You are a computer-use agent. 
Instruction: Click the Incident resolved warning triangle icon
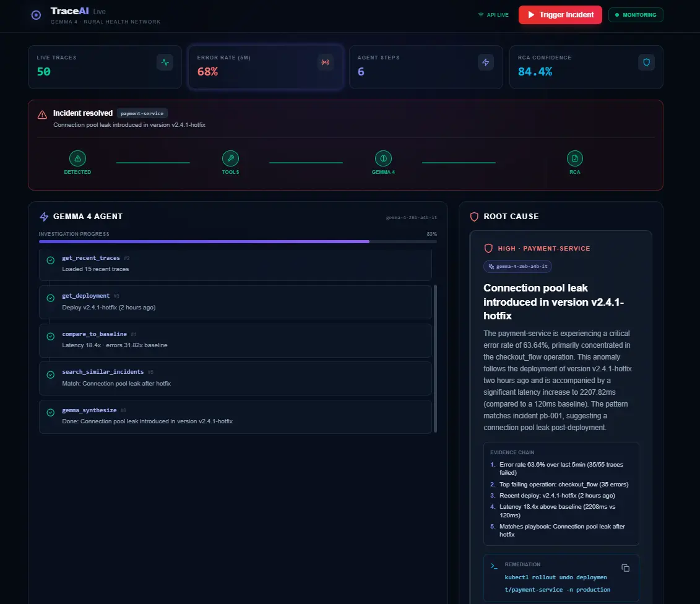coord(43,114)
